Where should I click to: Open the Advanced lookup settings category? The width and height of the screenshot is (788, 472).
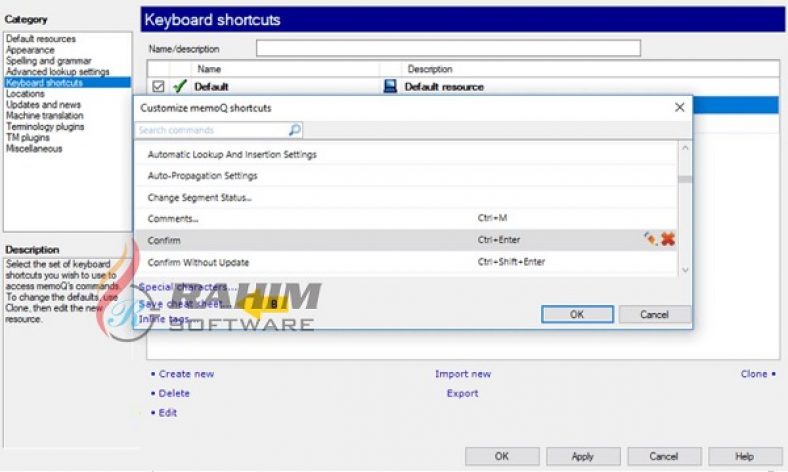coord(57,72)
